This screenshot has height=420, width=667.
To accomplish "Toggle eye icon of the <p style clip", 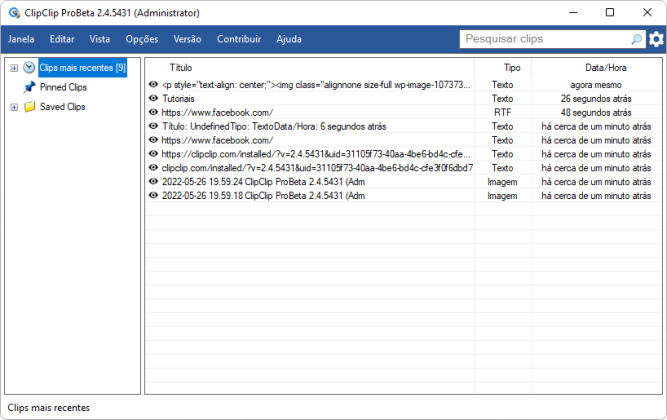I will click(153, 84).
